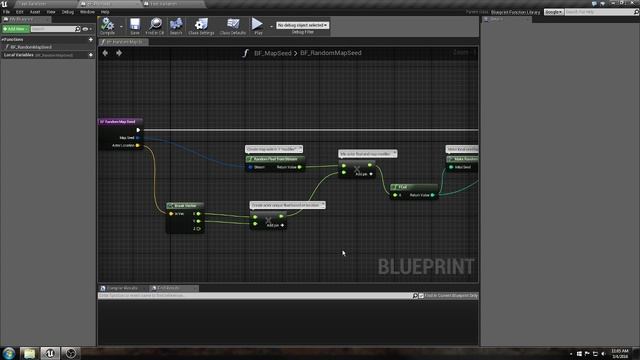Click the Unreal Engine taskbar icon
Image resolution: width=640 pixels, height=360 pixels.
50,353
